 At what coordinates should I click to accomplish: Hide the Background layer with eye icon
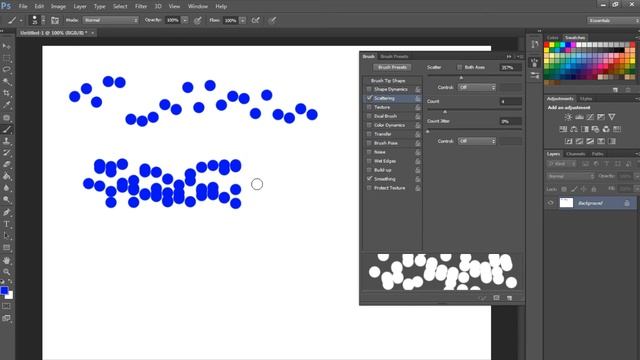click(x=550, y=203)
